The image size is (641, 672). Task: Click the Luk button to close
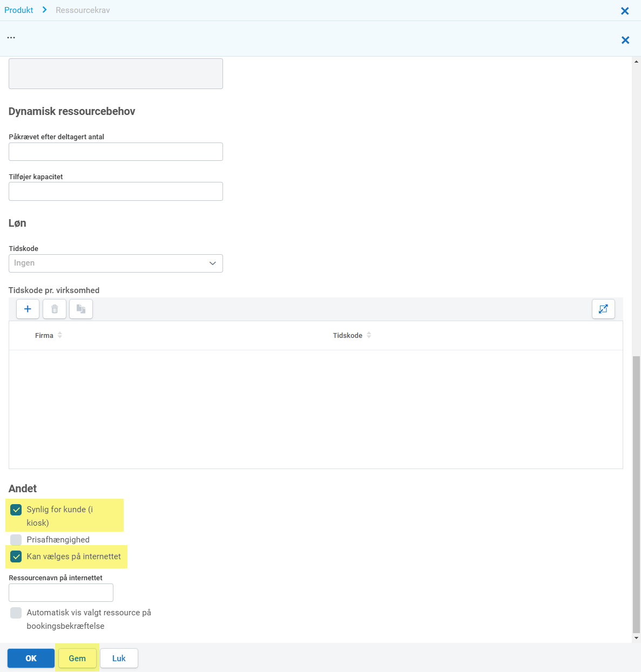pyautogui.click(x=119, y=659)
